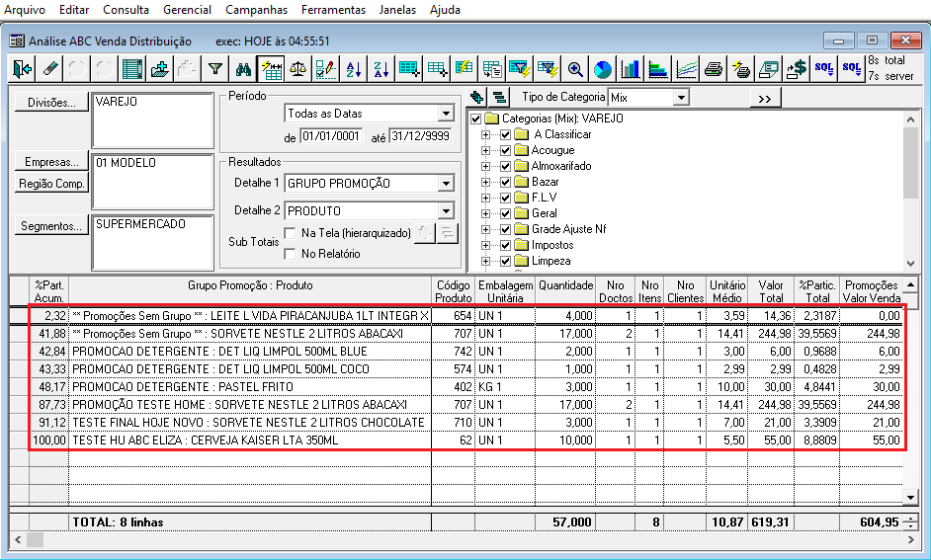Uncheck the Impostos category checkbox
The height and width of the screenshot is (560, 931).
pyautogui.click(x=505, y=245)
